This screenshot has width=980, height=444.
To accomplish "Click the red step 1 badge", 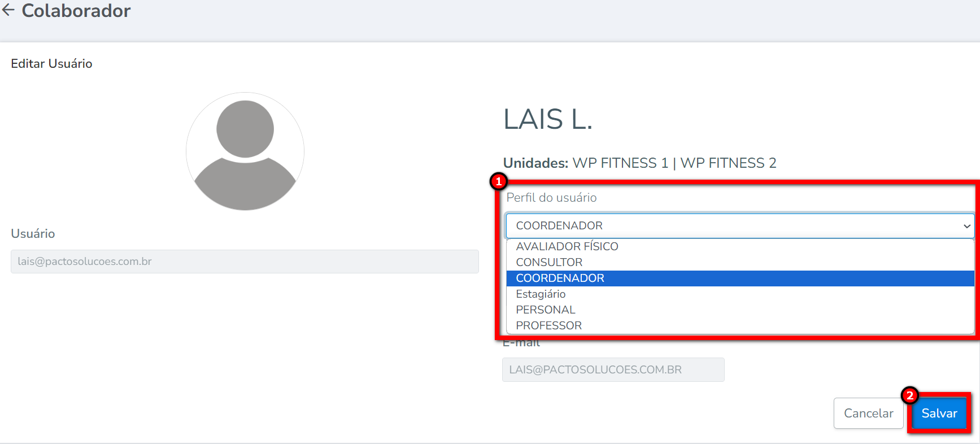I will (498, 181).
